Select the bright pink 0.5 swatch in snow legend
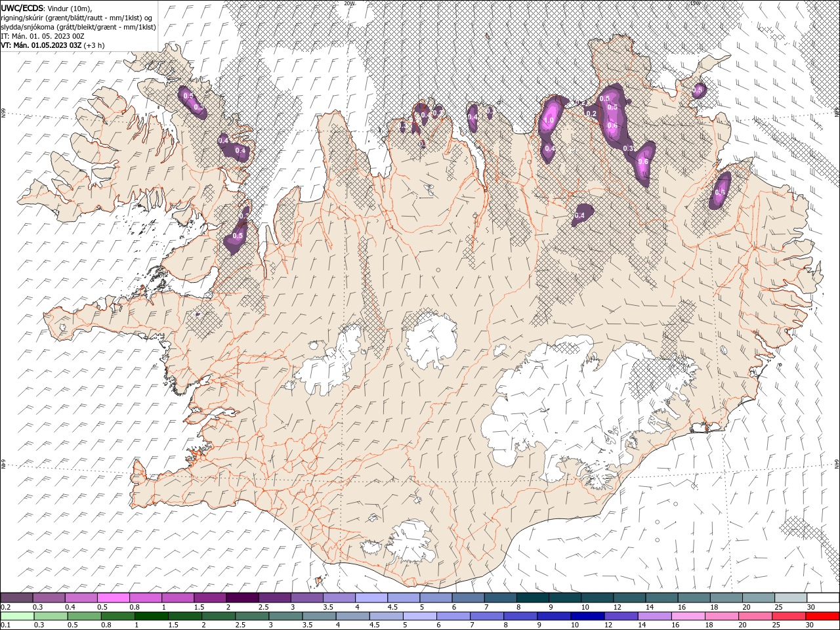This screenshot has height=630, width=840. [x=114, y=598]
